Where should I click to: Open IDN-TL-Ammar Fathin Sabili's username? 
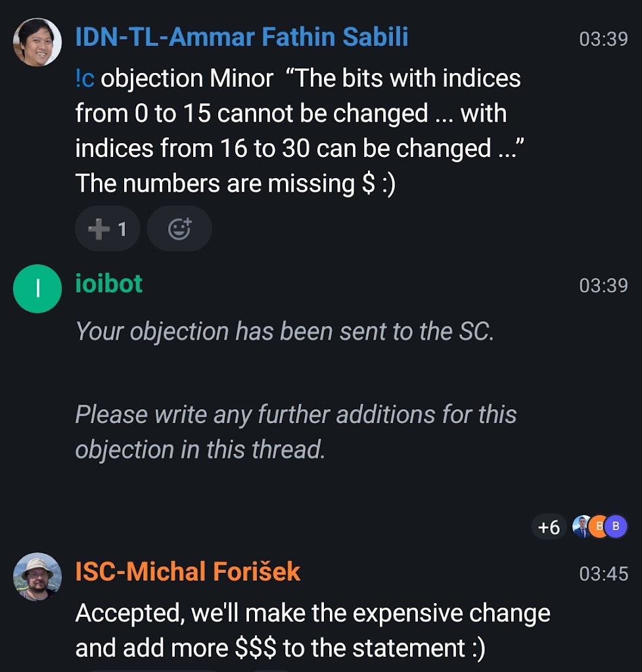coord(242,37)
